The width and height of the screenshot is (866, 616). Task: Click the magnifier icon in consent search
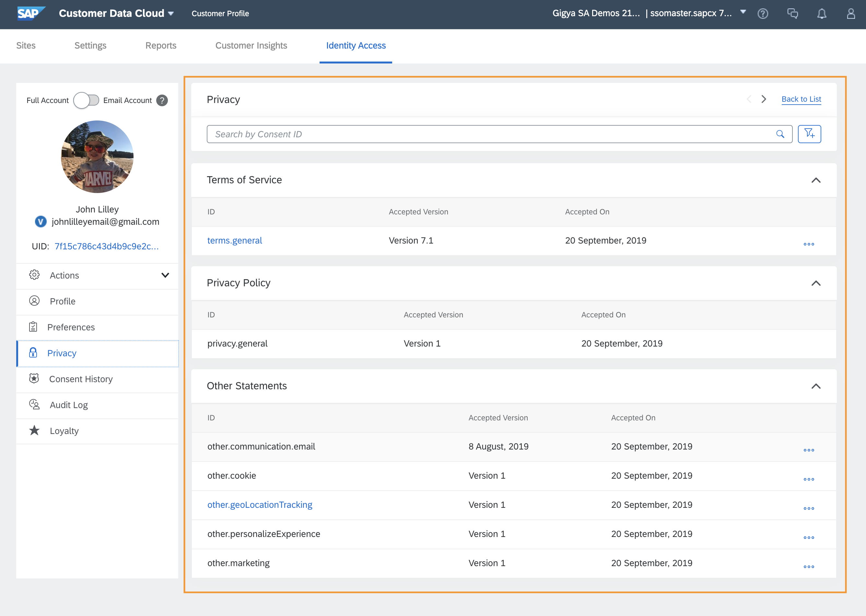click(780, 134)
